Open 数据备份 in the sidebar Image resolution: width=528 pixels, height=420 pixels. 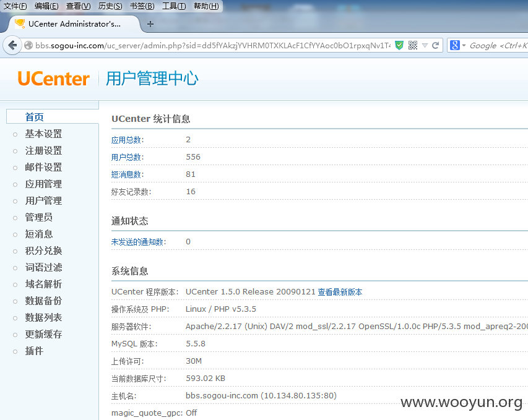click(43, 301)
